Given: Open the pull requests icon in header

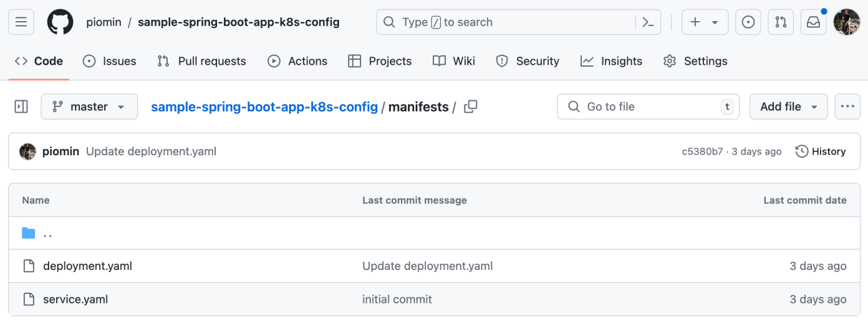Looking at the screenshot, I should 781,22.
